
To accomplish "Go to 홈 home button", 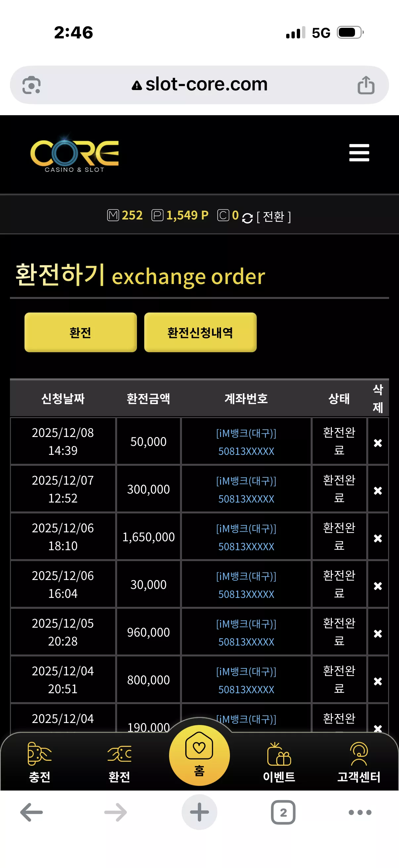I will (x=199, y=755).
